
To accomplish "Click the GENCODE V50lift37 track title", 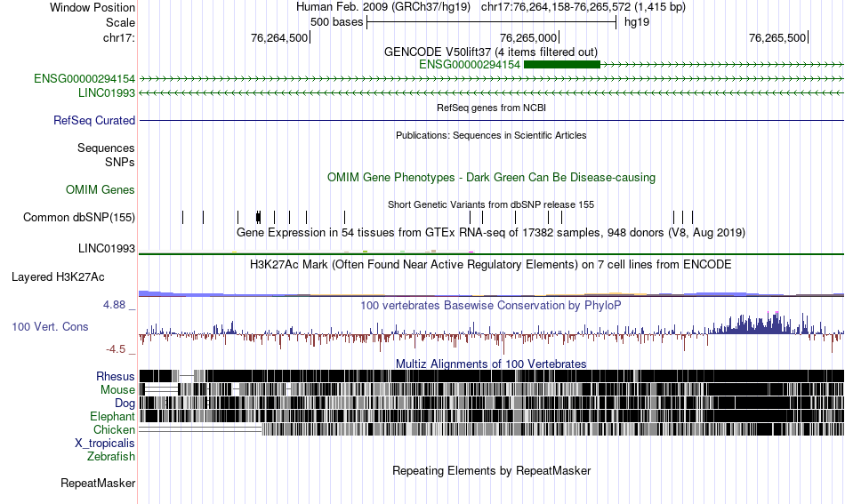I will [x=491, y=52].
